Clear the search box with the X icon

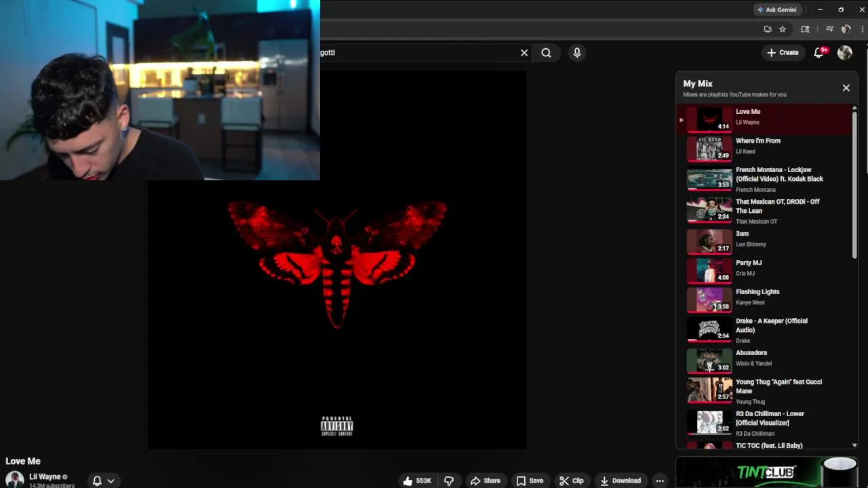[x=524, y=52]
